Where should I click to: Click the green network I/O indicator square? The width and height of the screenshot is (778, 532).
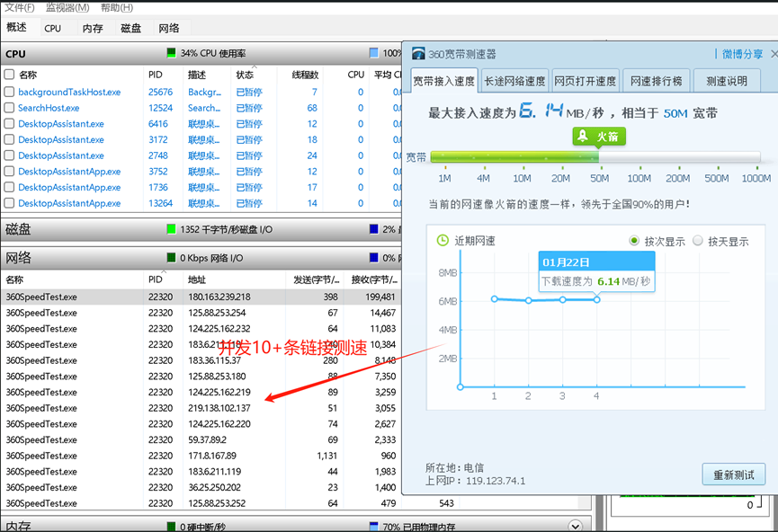click(x=171, y=258)
